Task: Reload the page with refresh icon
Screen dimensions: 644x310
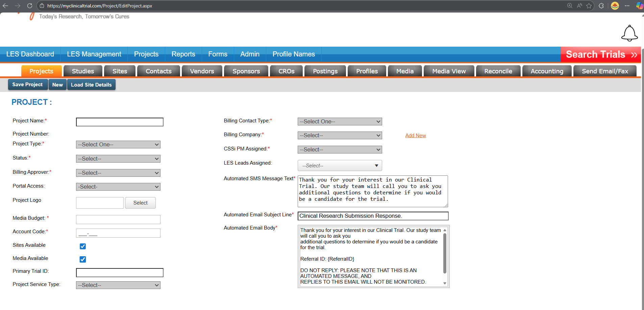Action: 30,6
